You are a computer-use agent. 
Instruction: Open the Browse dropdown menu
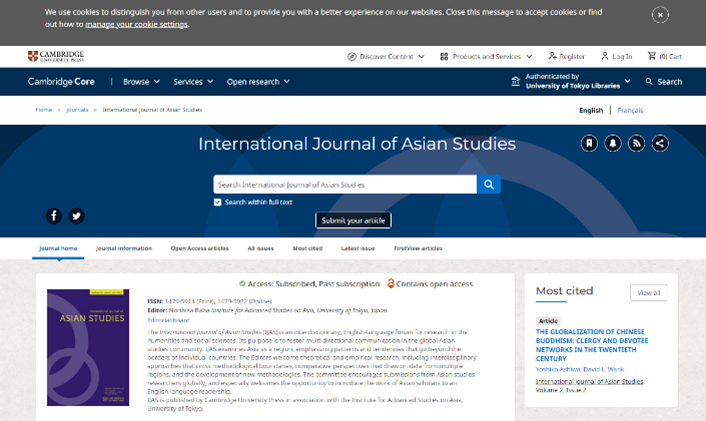click(140, 82)
